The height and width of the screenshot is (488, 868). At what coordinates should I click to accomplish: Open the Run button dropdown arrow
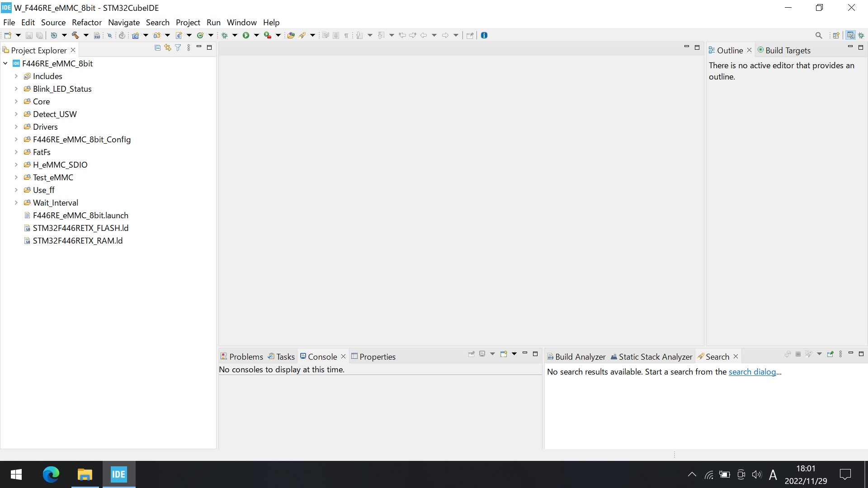pos(256,35)
